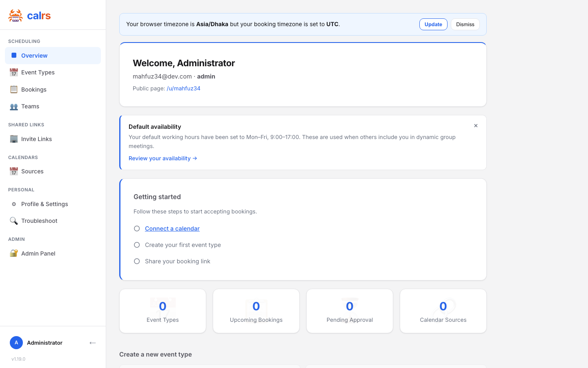
Task: Open the Admin Panel
Action: (53, 253)
